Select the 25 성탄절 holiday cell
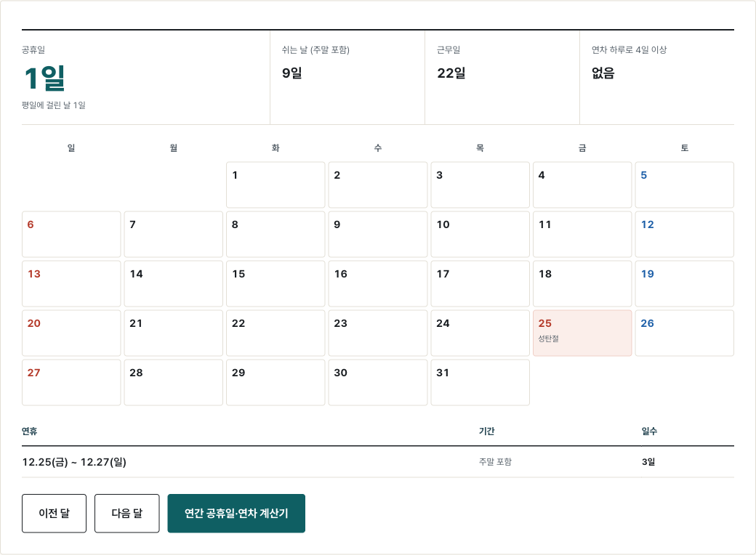Screen dimensions: 756x555 (x=582, y=333)
